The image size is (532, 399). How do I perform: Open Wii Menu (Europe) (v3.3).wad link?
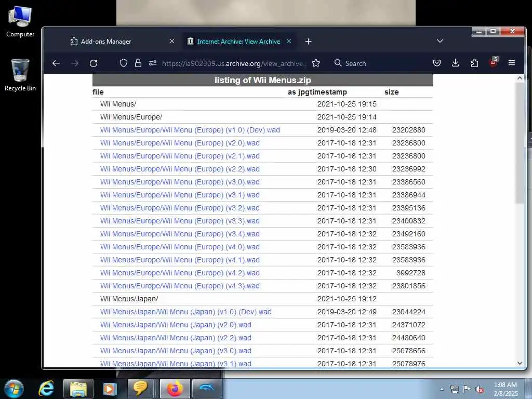point(180,221)
